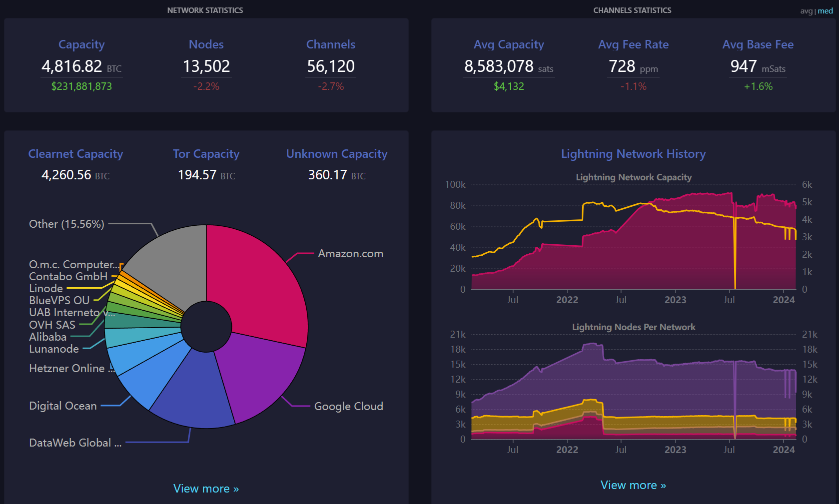
Task: Click the O.m.c. Computer label
Action: [74, 264]
